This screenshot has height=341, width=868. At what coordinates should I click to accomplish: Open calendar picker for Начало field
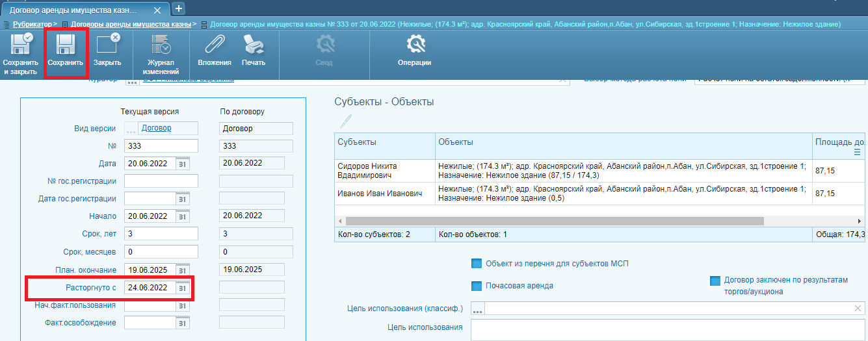pyautogui.click(x=183, y=216)
